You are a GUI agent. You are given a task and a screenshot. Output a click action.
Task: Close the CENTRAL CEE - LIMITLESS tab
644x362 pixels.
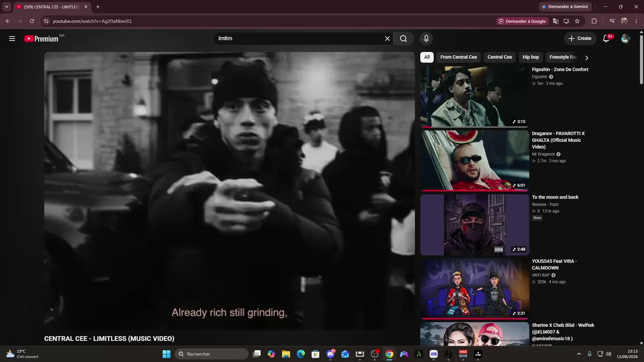click(86, 7)
